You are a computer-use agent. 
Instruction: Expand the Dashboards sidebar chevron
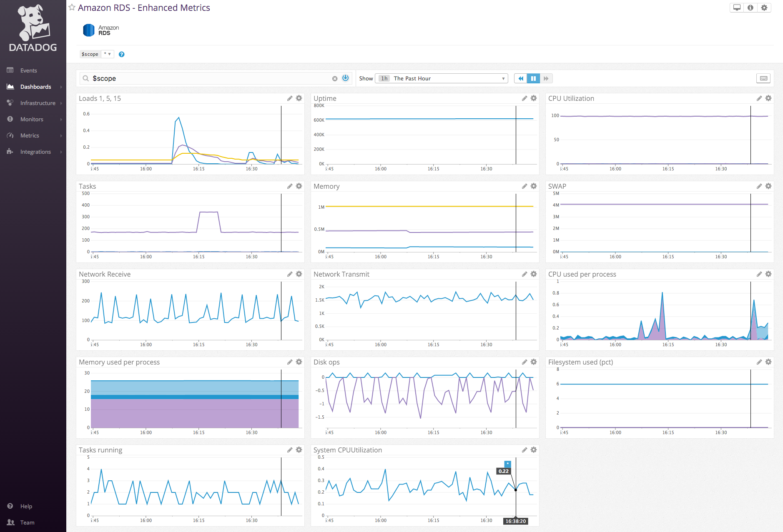tap(61, 87)
